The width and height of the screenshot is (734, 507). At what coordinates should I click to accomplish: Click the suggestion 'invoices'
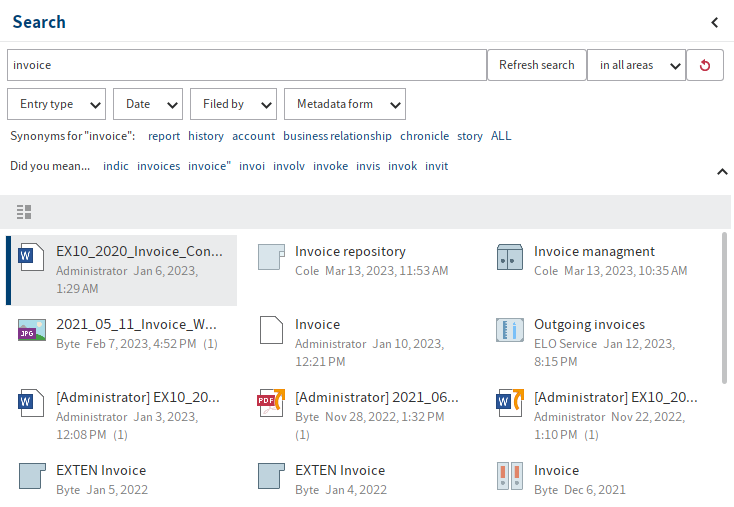click(158, 166)
